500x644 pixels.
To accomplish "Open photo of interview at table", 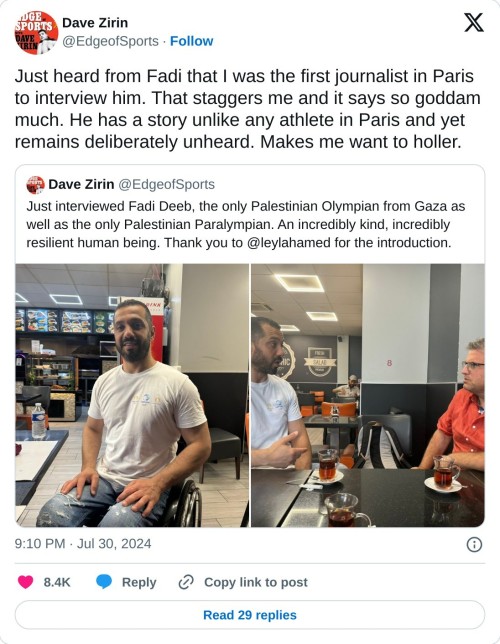I will (x=368, y=395).
